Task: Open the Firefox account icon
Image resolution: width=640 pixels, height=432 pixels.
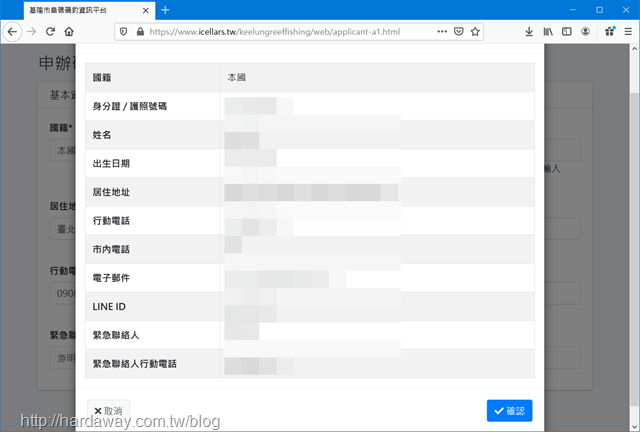Action: [585, 31]
